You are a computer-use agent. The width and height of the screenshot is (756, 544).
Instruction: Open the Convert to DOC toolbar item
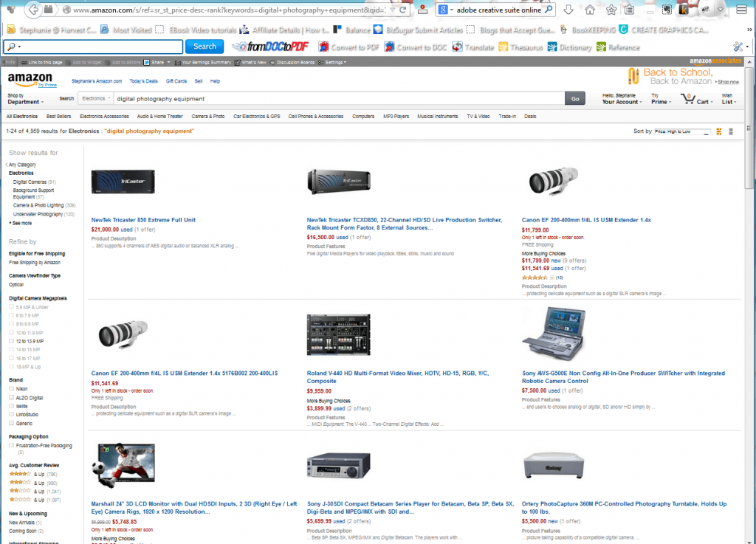[x=415, y=47]
